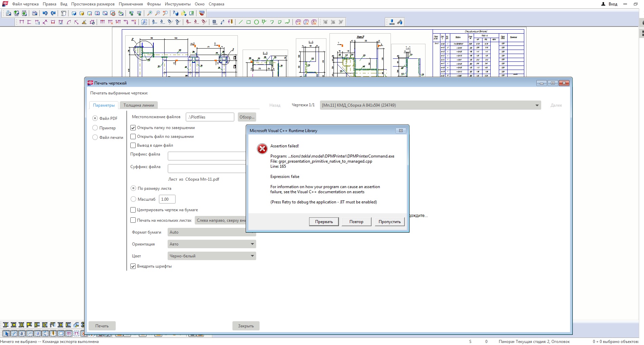
Task: Uncheck Внедрить шрифты checkbox
Action: [x=133, y=266]
